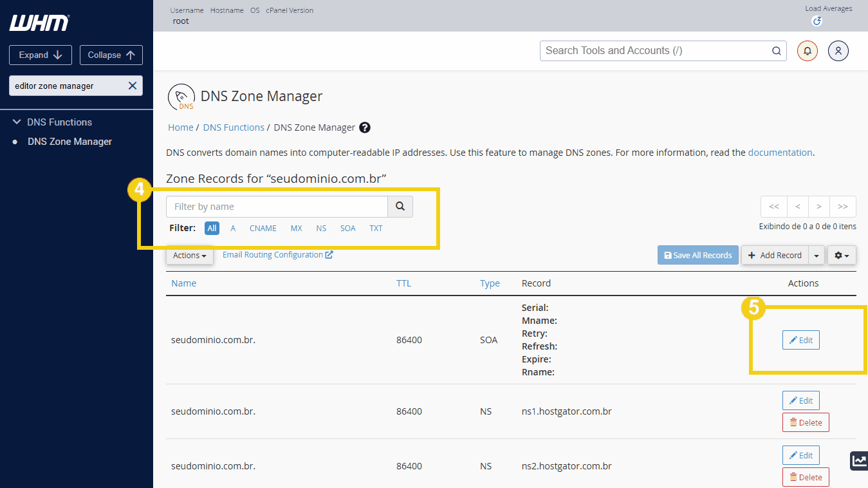Image resolution: width=868 pixels, height=488 pixels.
Task: Filter records by SOA type
Action: coord(348,228)
